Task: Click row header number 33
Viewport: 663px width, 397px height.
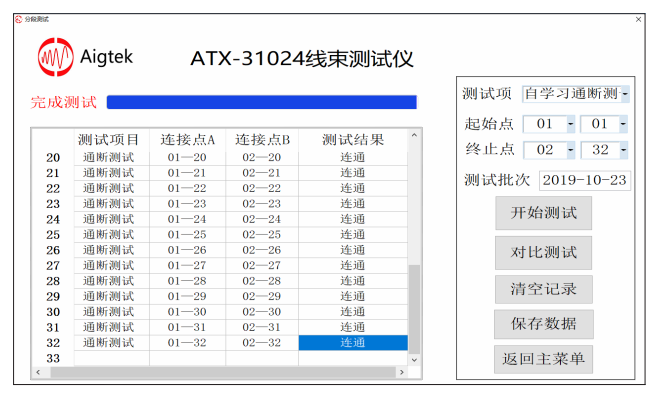Action: 53,359
